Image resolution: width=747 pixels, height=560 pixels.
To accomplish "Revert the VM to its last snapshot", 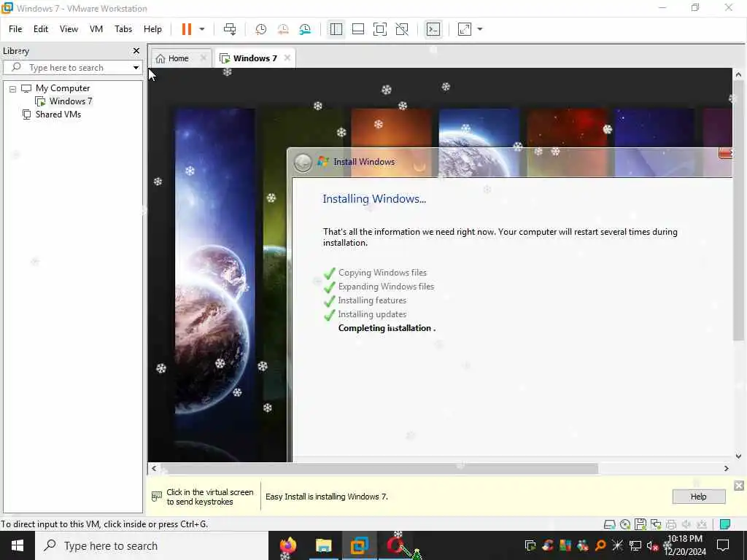I will [x=283, y=29].
